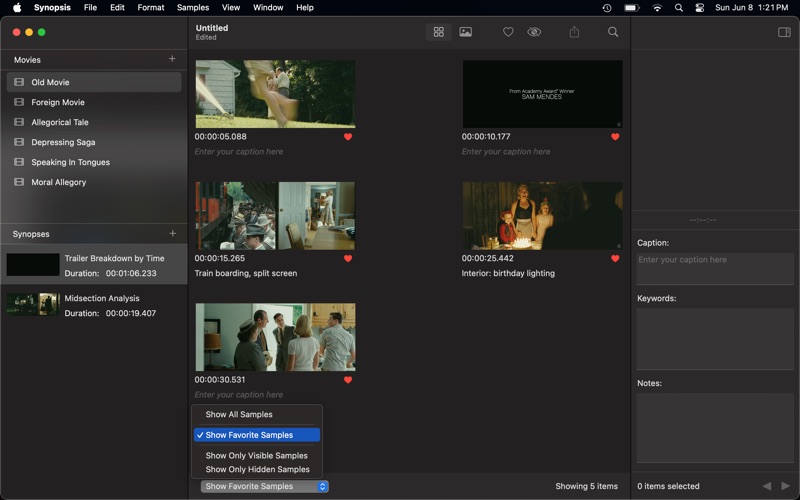The image size is (800, 500).
Task: Switch to grid view in toolbar
Action: pyautogui.click(x=438, y=32)
